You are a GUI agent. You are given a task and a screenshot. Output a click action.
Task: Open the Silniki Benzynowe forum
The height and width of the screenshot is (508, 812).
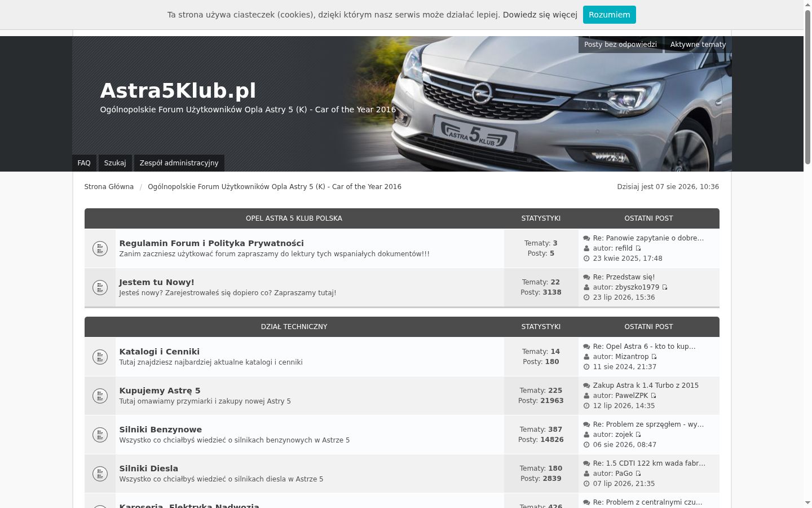(161, 430)
